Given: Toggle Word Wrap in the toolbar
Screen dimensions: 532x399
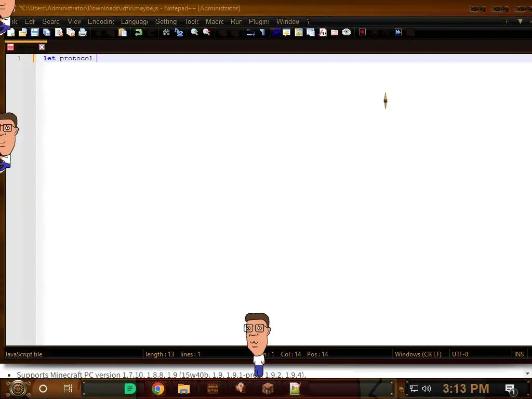Looking at the screenshot, I should pos(251,32).
